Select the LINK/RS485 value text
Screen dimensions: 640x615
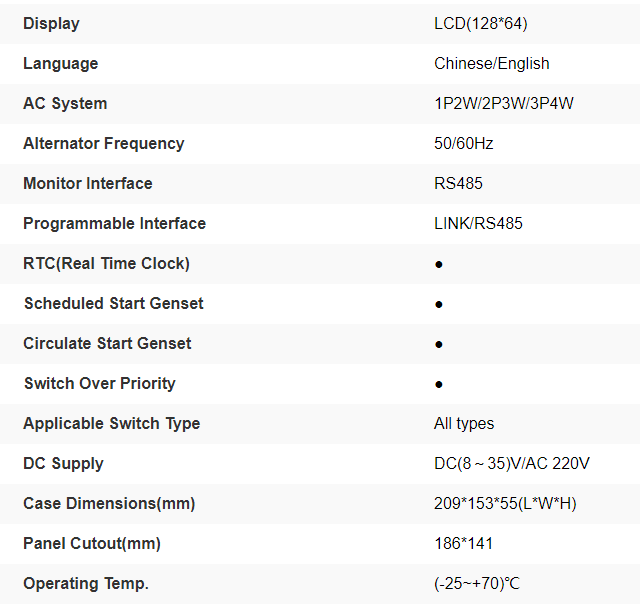(x=478, y=223)
